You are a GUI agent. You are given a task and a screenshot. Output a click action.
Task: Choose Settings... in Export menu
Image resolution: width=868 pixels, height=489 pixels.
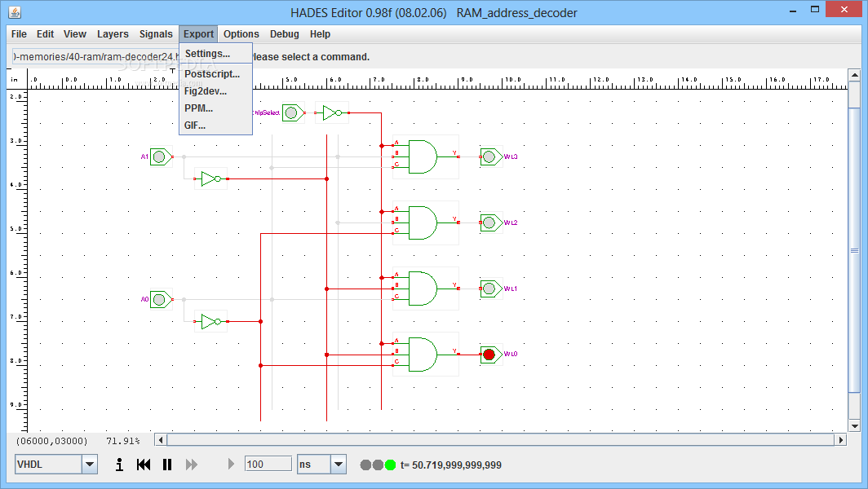coord(215,54)
